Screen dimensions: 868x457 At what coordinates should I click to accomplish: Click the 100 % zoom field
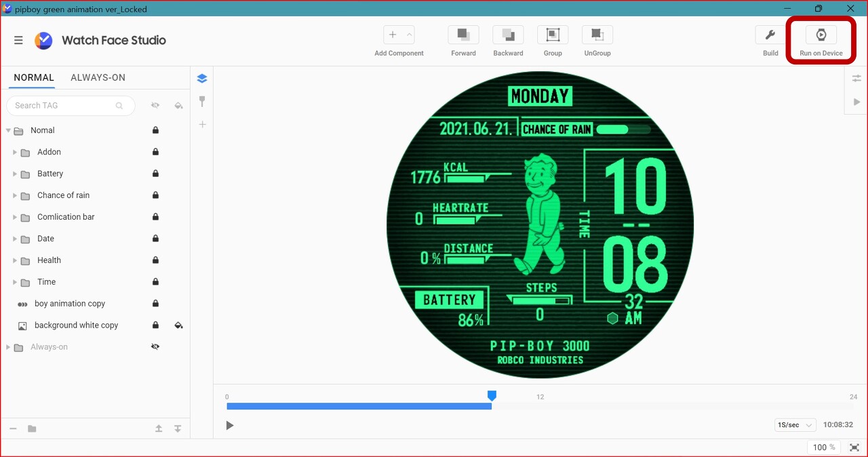(825, 448)
